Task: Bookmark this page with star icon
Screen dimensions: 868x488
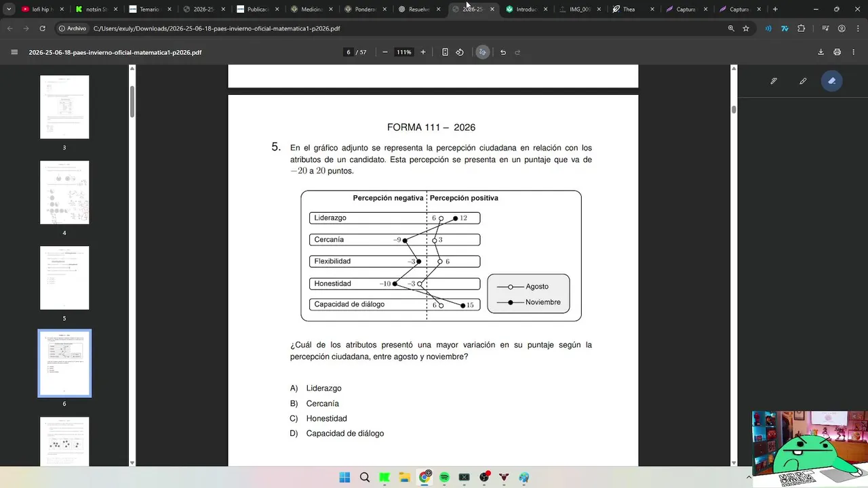Action: click(x=746, y=28)
